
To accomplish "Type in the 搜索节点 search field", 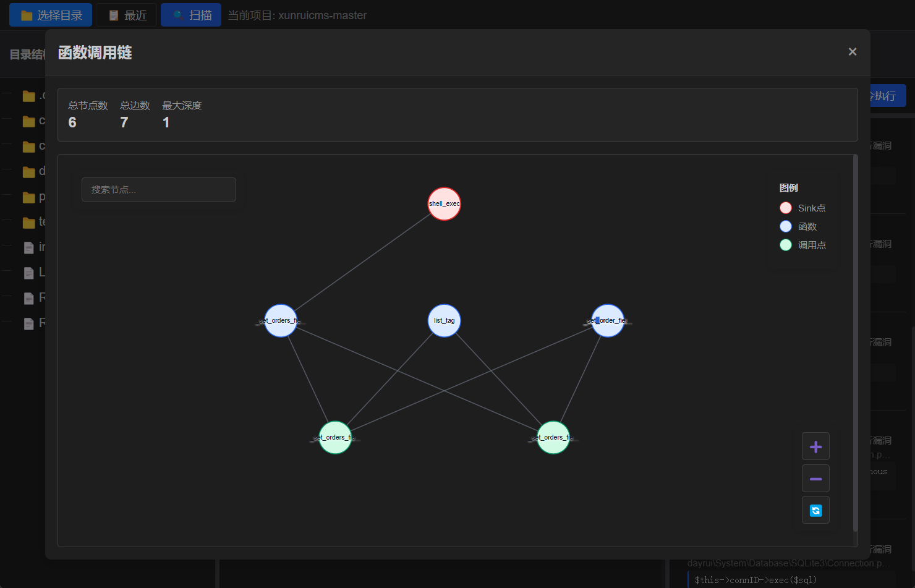I will click(x=159, y=190).
